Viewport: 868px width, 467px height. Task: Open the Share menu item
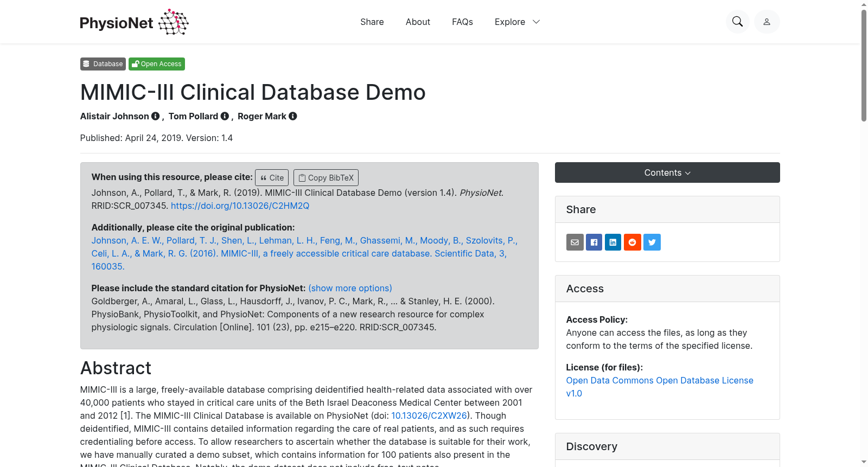pos(372,22)
